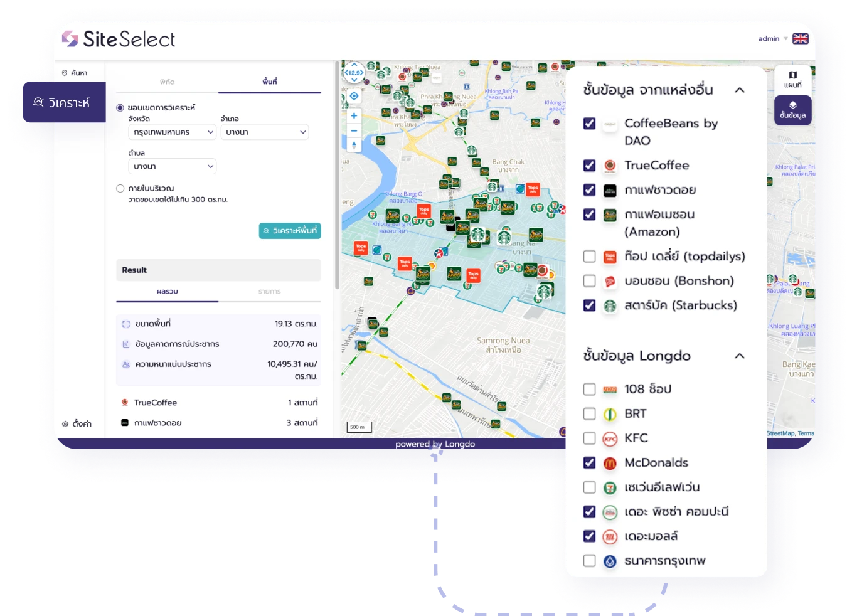Enable KFC layer checkbox
This screenshot has height=616, width=852.
pos(589,438)
